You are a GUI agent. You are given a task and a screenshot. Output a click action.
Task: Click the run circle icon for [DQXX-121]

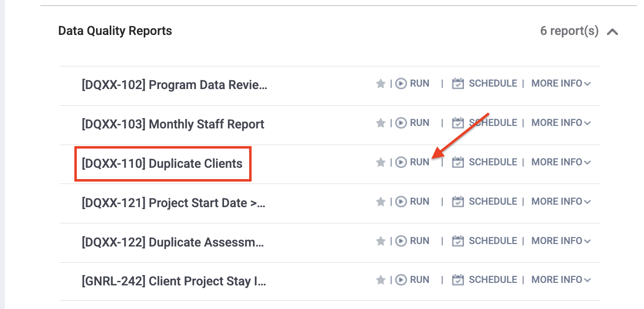tap(400, 201)
